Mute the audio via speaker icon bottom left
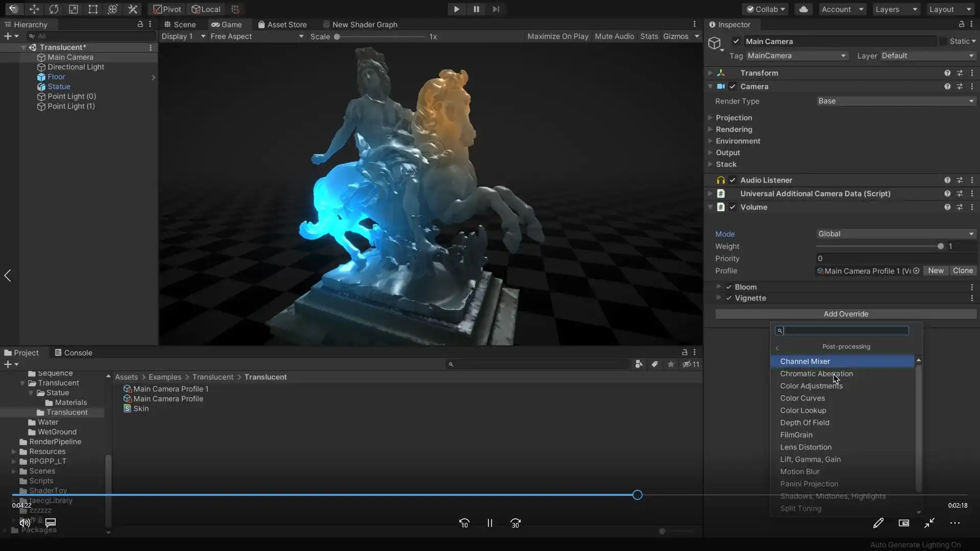Image resolution: width=980 pixels, height=551 pixels. (24, 522)
